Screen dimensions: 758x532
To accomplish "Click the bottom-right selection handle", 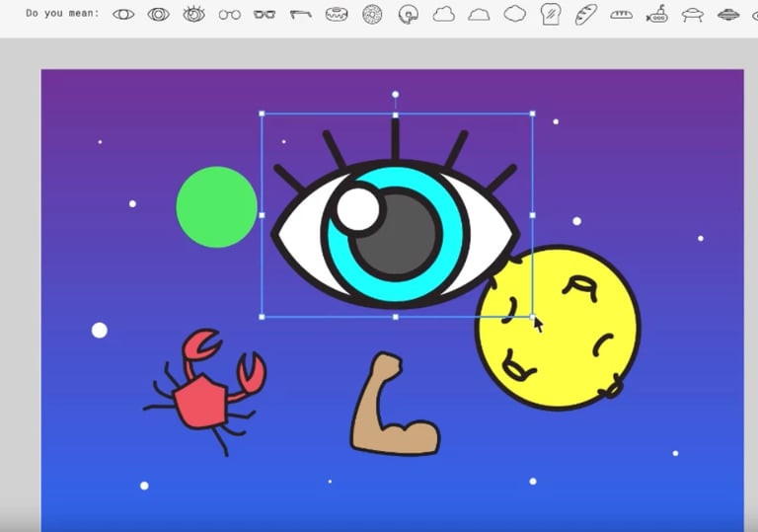I will 533,317.
